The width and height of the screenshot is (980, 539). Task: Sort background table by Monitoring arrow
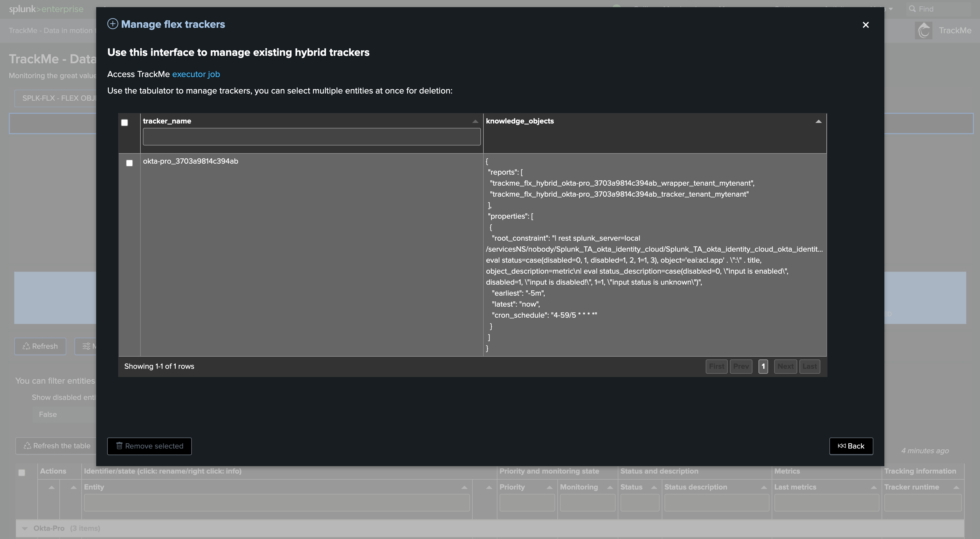tap(610, 487)
